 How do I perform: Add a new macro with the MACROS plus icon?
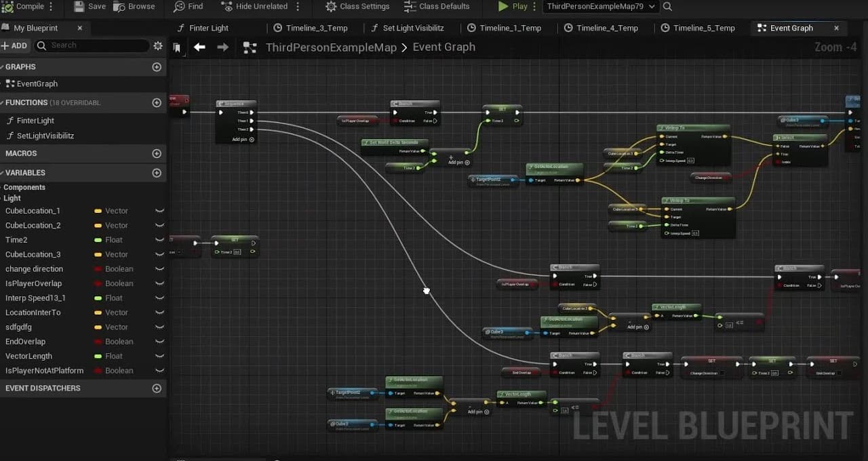click(157, 153)
